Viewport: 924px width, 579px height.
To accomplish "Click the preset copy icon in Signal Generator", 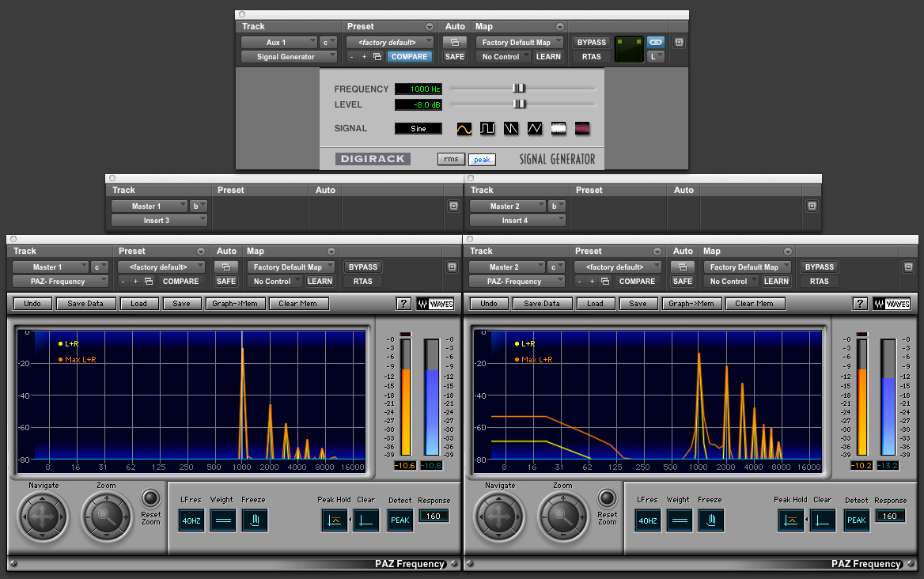I will pyautogui.click(x=377, y=56).
